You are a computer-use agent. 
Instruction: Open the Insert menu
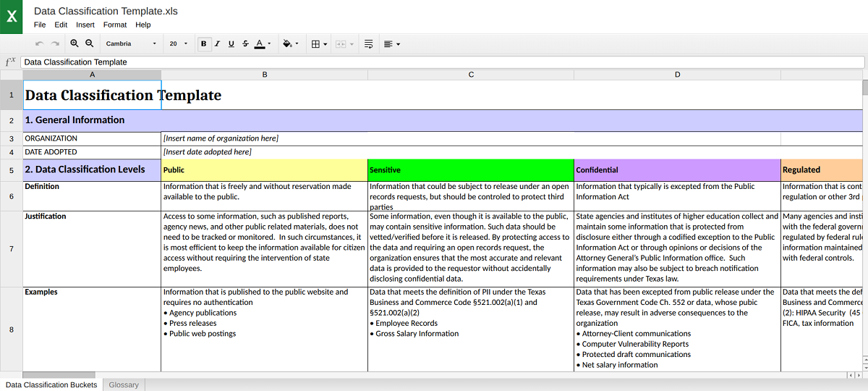tap(85, 25)
